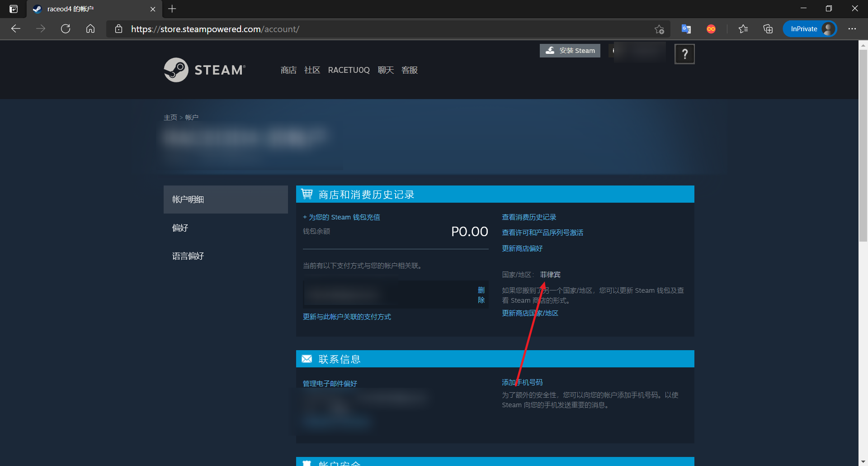Open the Favorites list icon

[743, 29]
